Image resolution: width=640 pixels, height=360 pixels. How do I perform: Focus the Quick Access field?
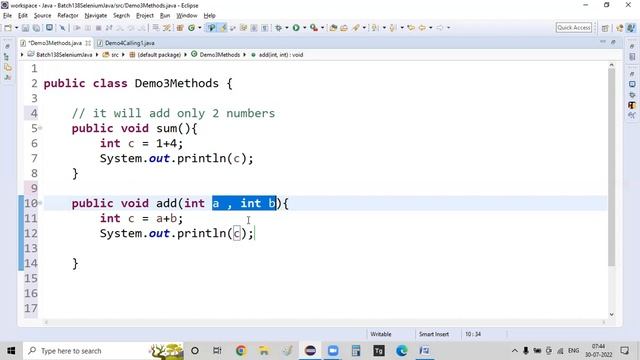point(573,28)
